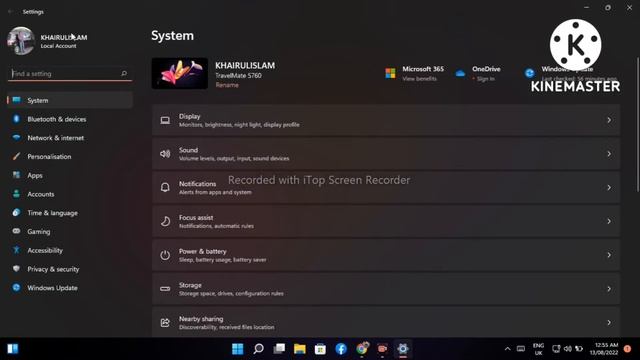This screenshot has height=360, width=640.
Task: Open File Explorer from the taskbar
Action: coord(300,349)
